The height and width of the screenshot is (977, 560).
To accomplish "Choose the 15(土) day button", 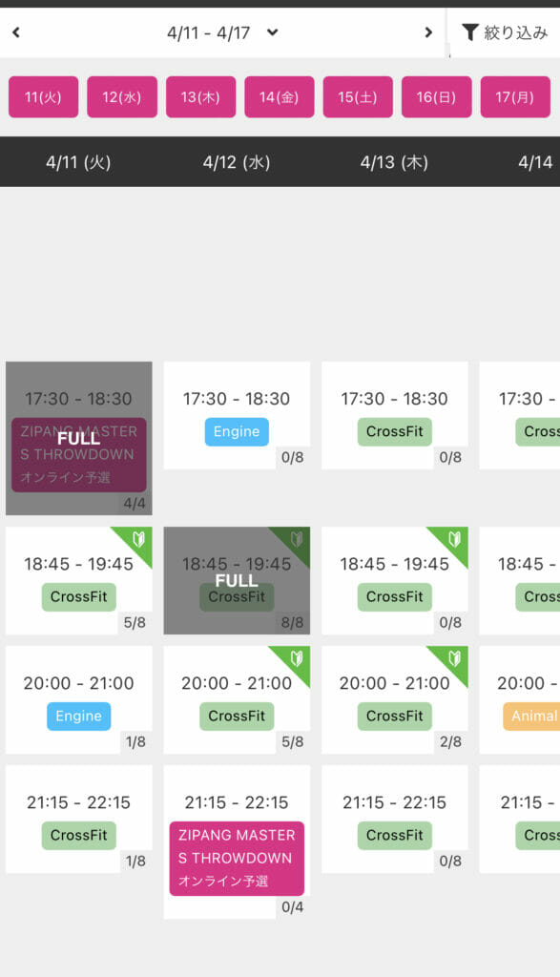I will 358,97.
